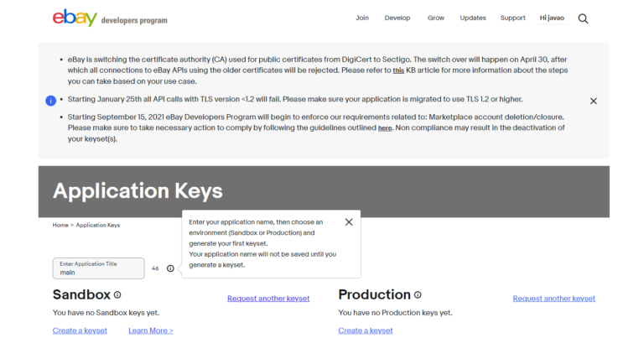Expand the Hi javao account menu

[x=553, y=18]
